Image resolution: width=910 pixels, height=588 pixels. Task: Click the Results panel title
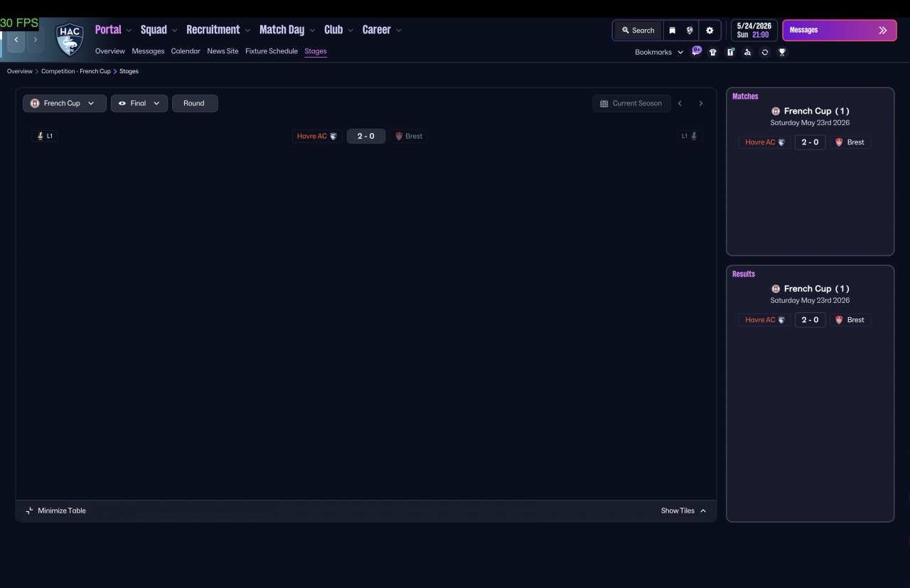point(744,274)
